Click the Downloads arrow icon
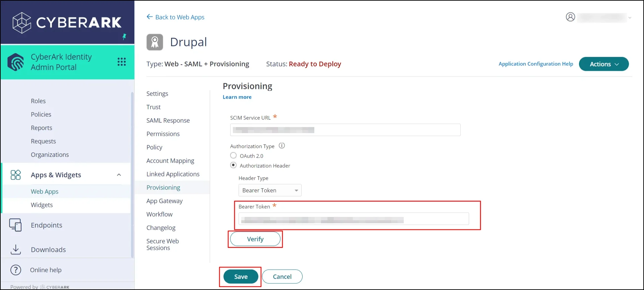 pos(15,249)
